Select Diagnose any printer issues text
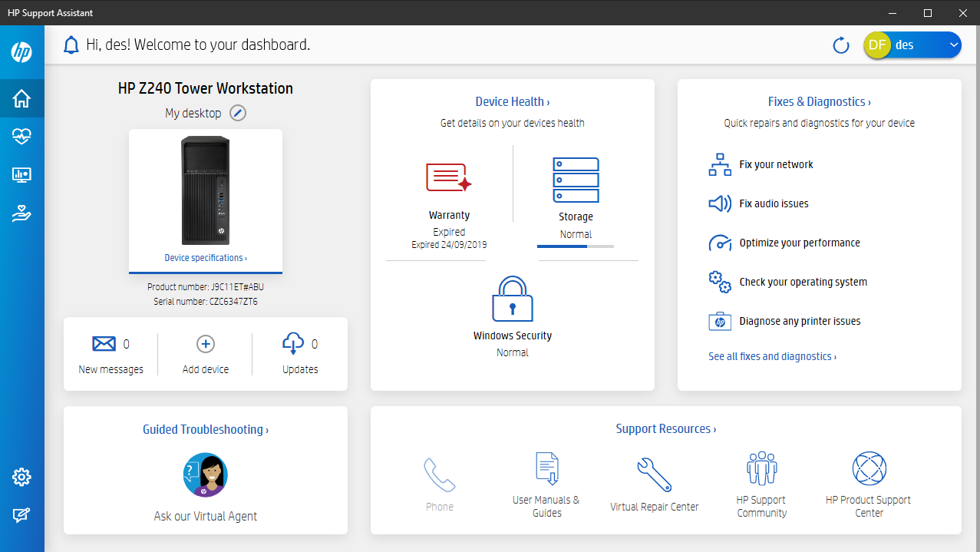The width and height of the screenshot is (980, 552). point(800,321)
